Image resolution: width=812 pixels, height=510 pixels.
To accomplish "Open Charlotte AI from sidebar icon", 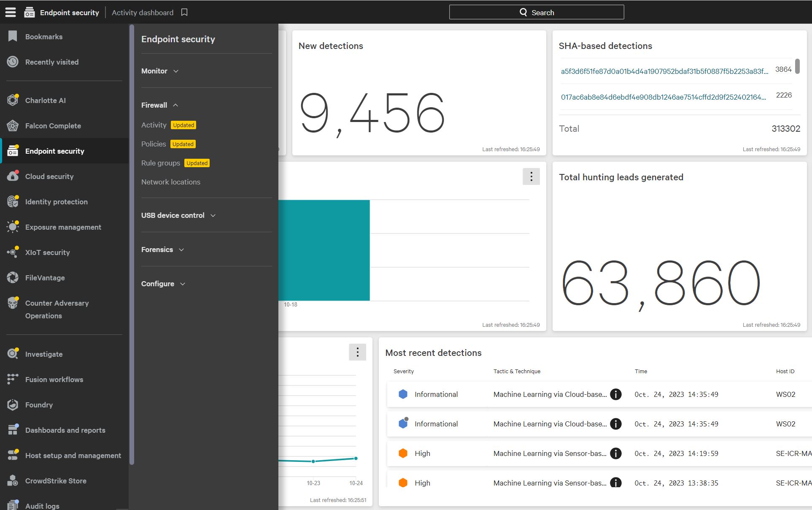I will click(x=13, y=100).
